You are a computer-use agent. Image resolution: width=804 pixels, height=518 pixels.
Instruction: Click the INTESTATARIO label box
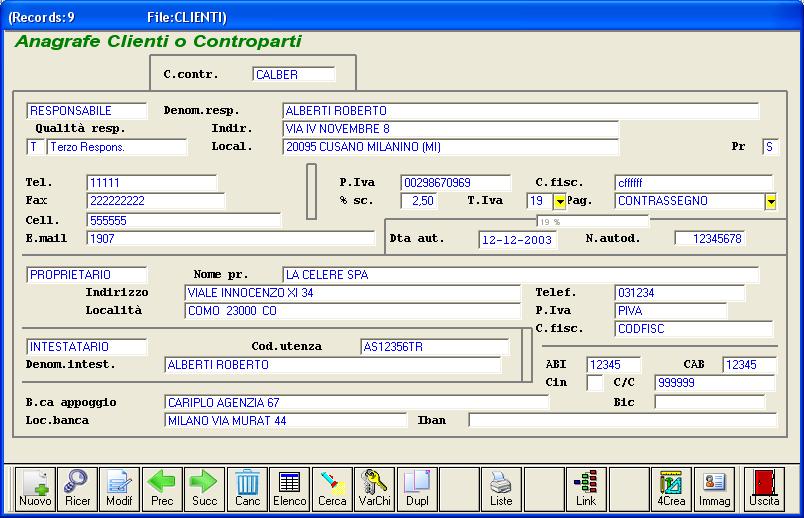[x=86, y=347]
